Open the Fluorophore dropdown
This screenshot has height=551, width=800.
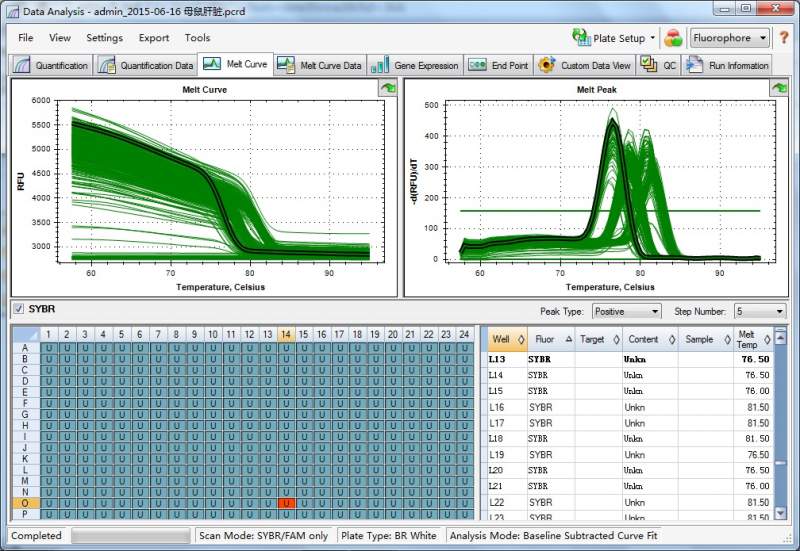730,38
